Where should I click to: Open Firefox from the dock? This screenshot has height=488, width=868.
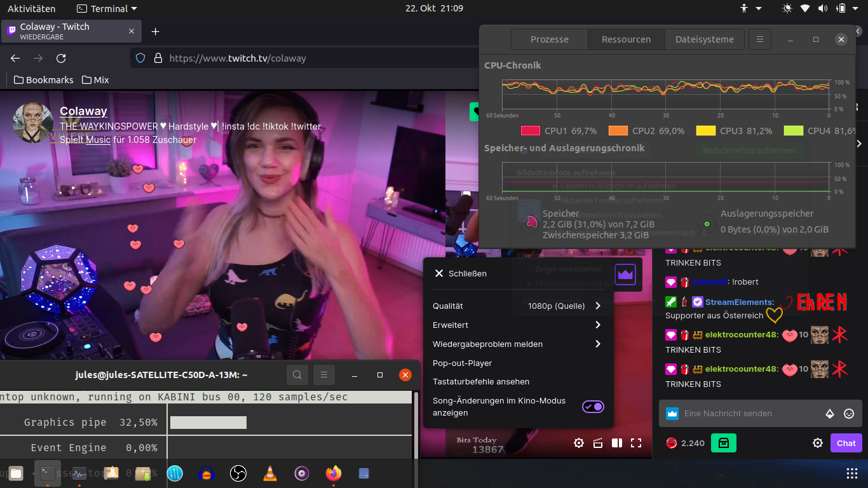click(333, 473)
